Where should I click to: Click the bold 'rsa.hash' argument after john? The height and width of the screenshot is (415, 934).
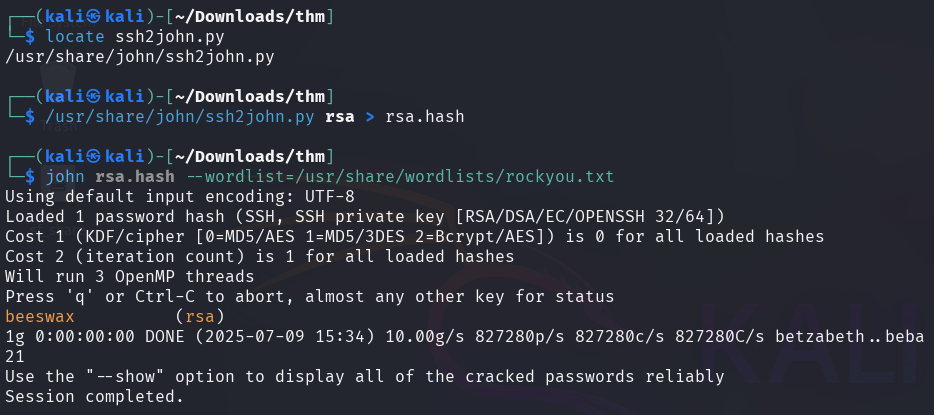tap(135, 177)
